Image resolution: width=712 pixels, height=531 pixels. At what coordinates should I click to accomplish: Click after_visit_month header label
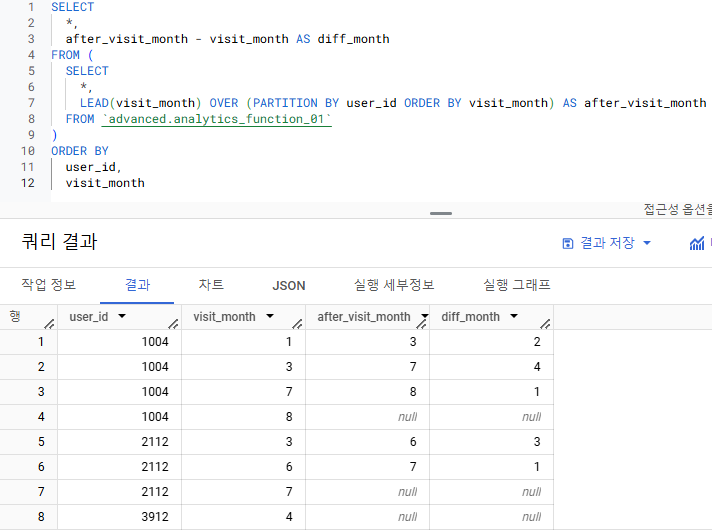pyautogui.click(x=364, y=317)
